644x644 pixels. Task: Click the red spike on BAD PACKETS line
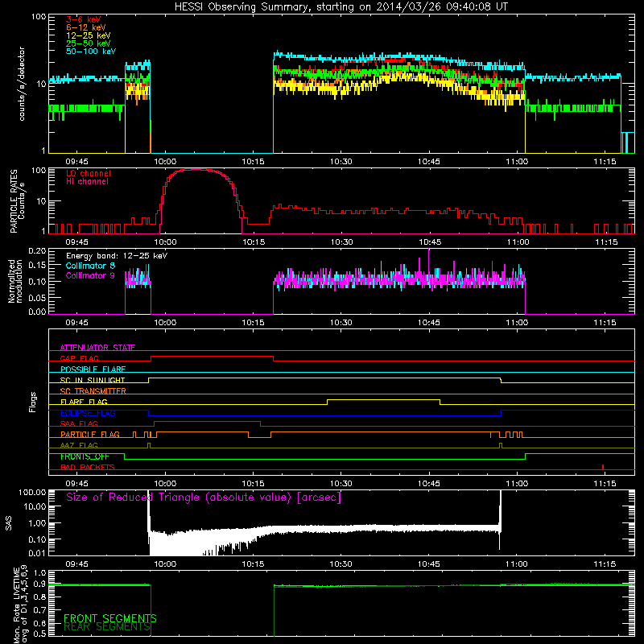[x=602, y=467]
